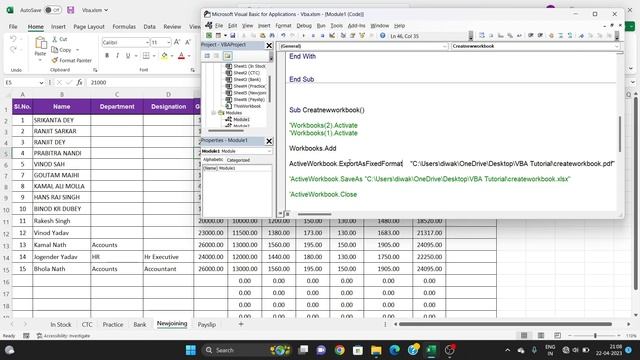Screen dimensions: 640x360
Task: Switch to Normal view in status bar
Action: 524,336
